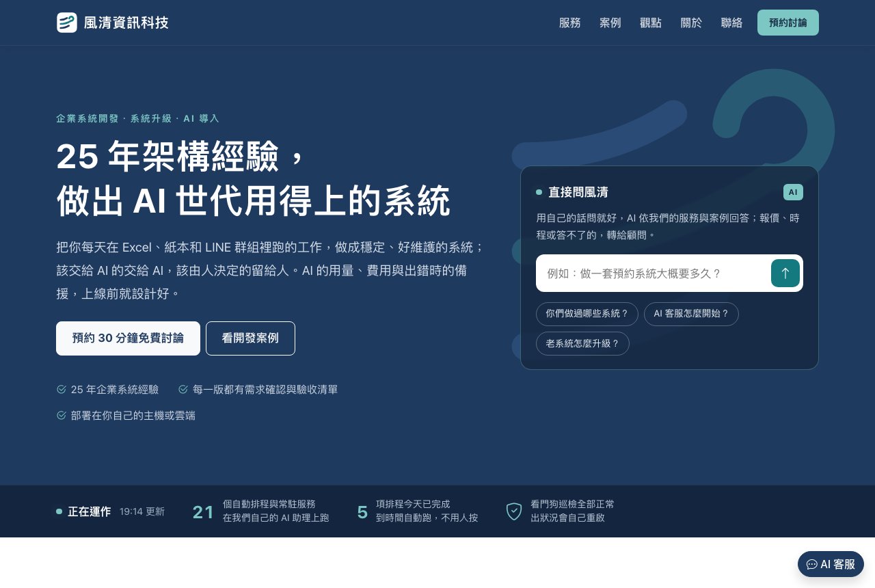Open the AI 客服 chat bubble
Image resolution: width=875 pixels, height=588 pixels.
[x=831, y=564]
